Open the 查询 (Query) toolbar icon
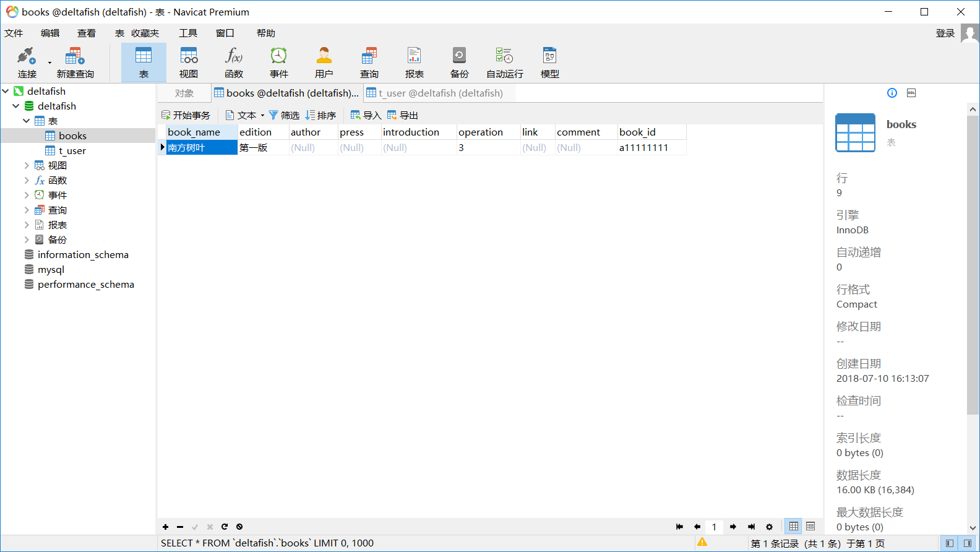This screenshot has height=552, width=980. [369, 63]
